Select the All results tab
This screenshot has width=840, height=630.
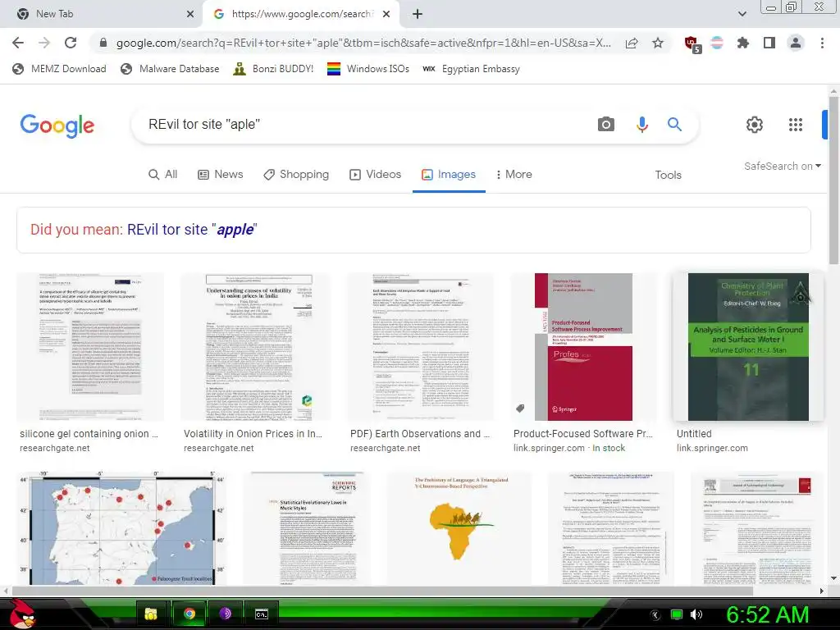coord(163,174)
